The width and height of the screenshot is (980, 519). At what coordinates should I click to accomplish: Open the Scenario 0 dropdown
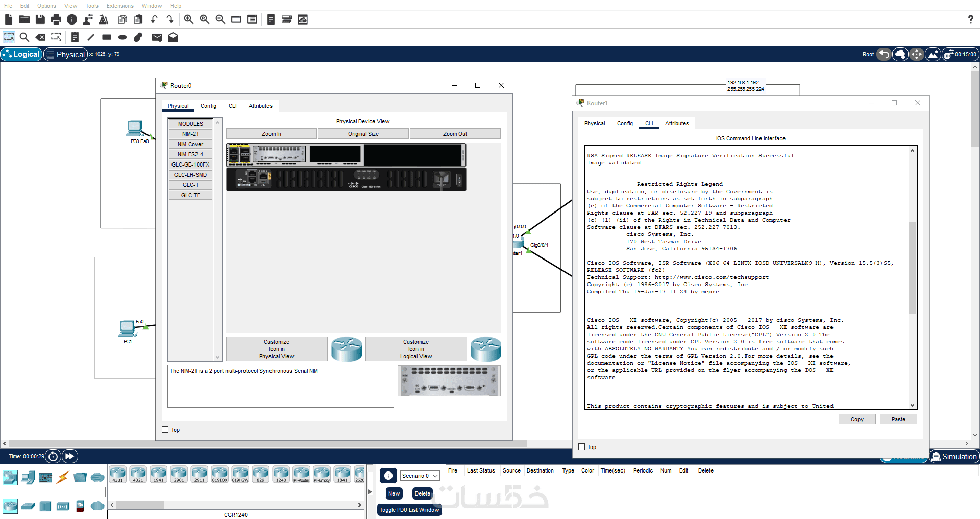(420, 476)
